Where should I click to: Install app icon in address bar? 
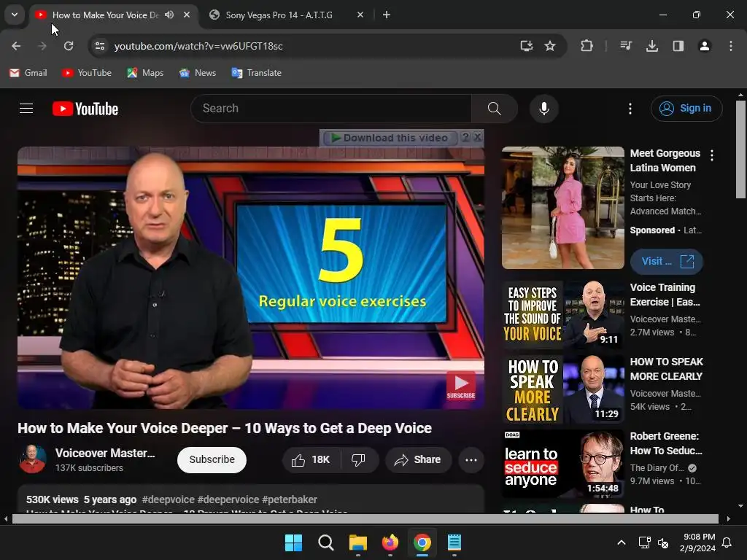(527, 46)
